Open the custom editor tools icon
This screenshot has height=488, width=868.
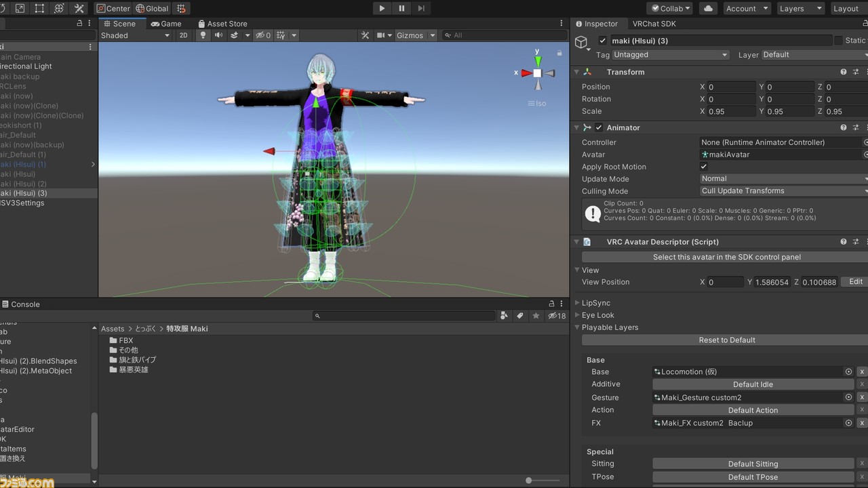[79, 8]
